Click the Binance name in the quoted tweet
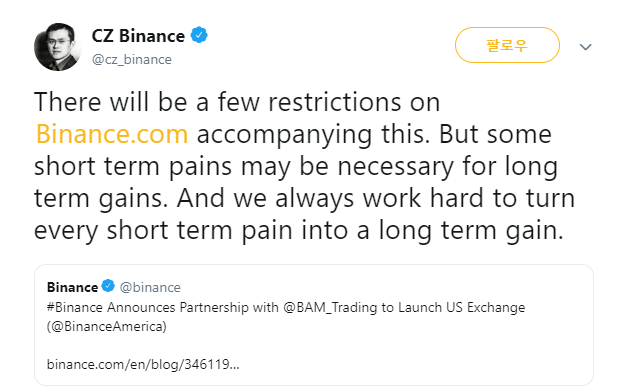This screenshot has width=617, height=391. click(72, 287)
